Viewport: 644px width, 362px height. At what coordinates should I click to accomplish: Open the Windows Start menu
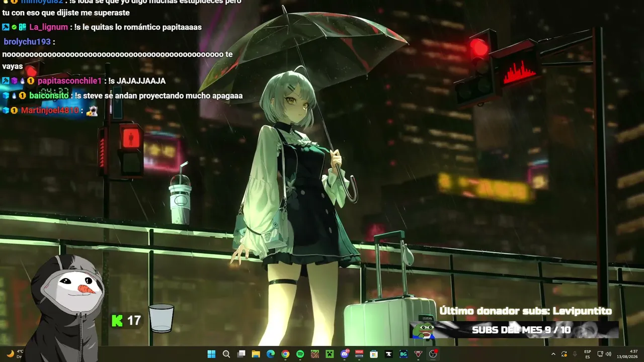click(x=211, y=354)
